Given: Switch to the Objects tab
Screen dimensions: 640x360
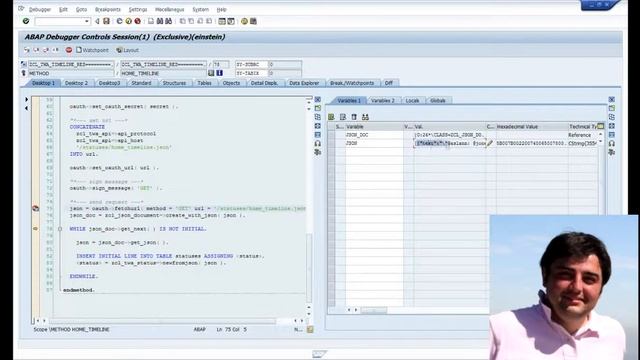Looking at the screenshot, I should point(231,83).
